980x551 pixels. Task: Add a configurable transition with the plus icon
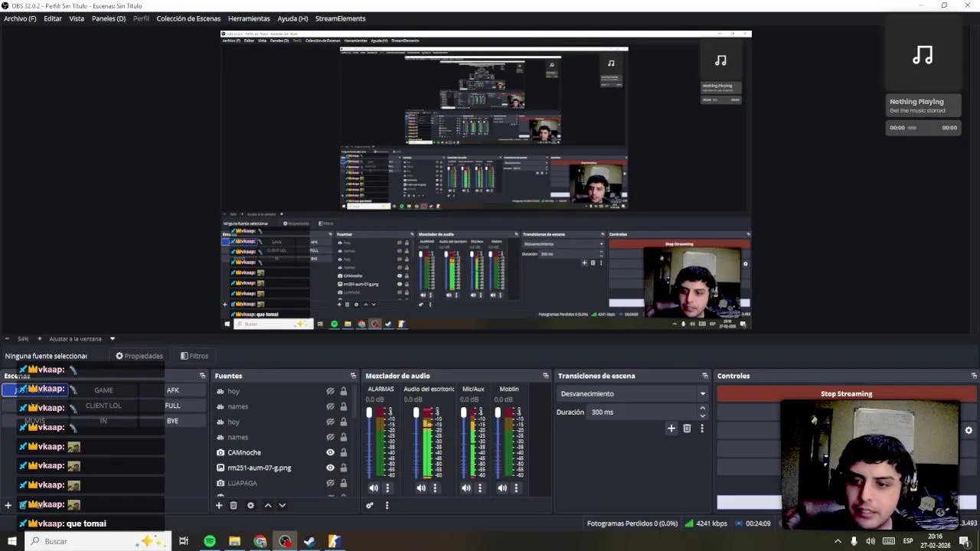(x=671, y=429)
